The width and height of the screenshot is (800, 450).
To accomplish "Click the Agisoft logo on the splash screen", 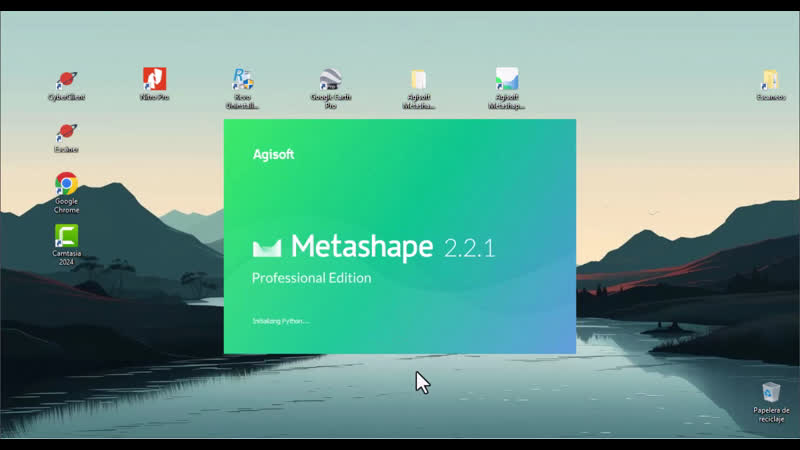I will click(x=273, y=155).
